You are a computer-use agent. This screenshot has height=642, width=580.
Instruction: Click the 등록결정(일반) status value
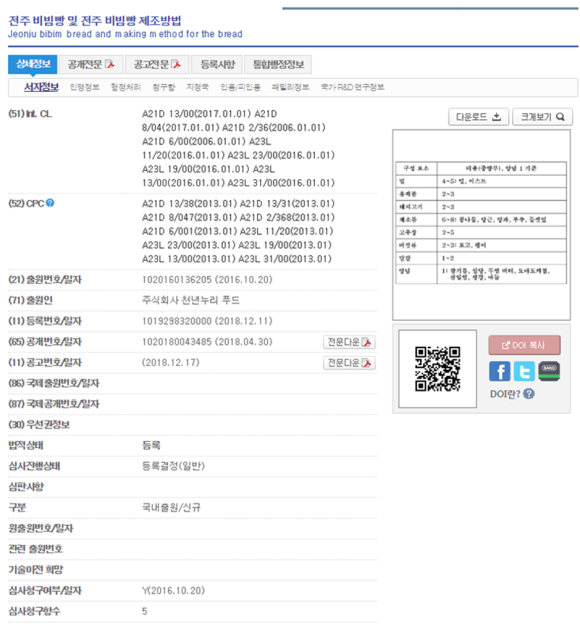(173, 466)
